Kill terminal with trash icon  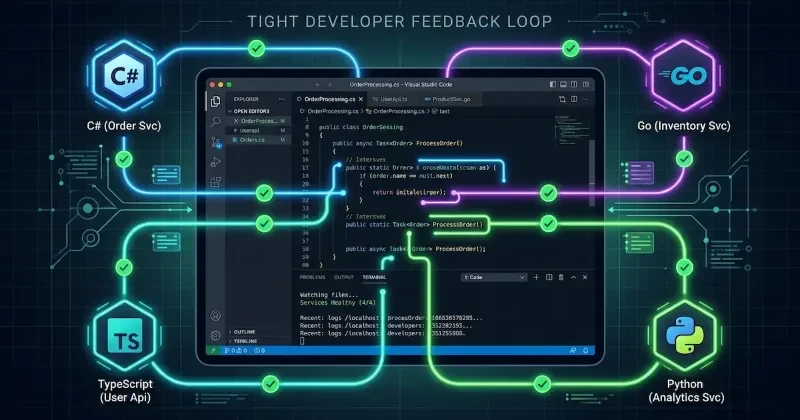(561, 277)
